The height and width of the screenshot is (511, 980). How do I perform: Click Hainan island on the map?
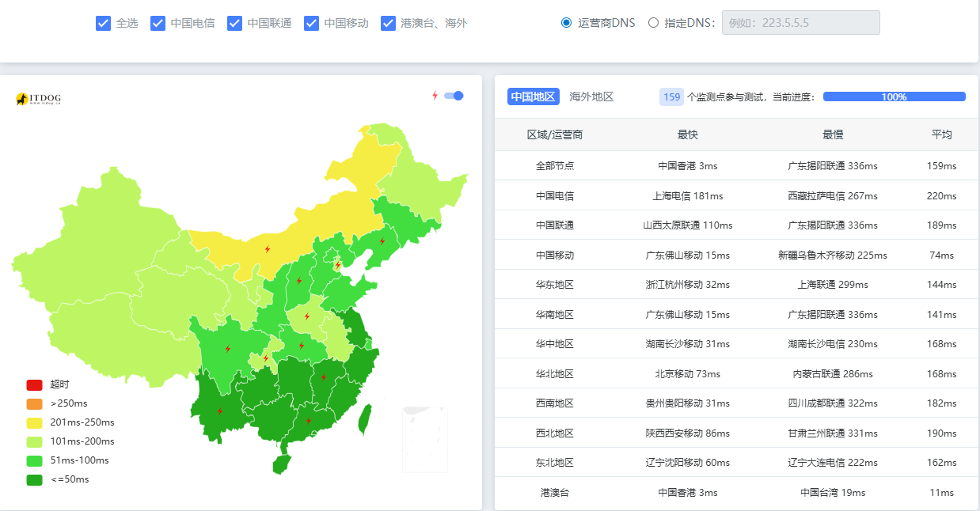pos(281,464)
